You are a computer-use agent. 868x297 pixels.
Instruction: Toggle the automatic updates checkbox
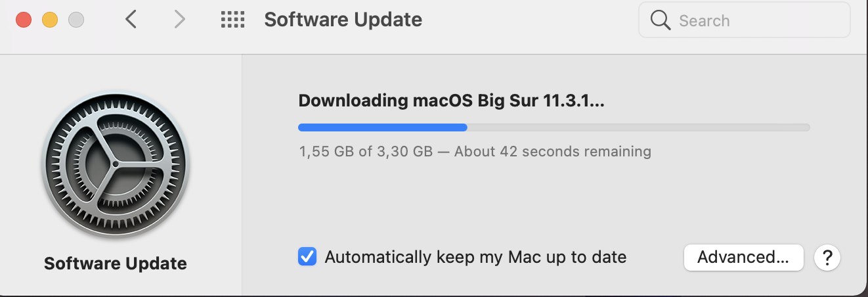coord(307,257)
